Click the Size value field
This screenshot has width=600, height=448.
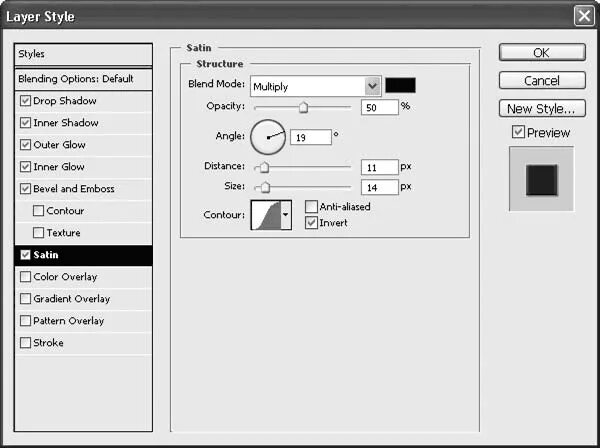[x=380, y=187]
